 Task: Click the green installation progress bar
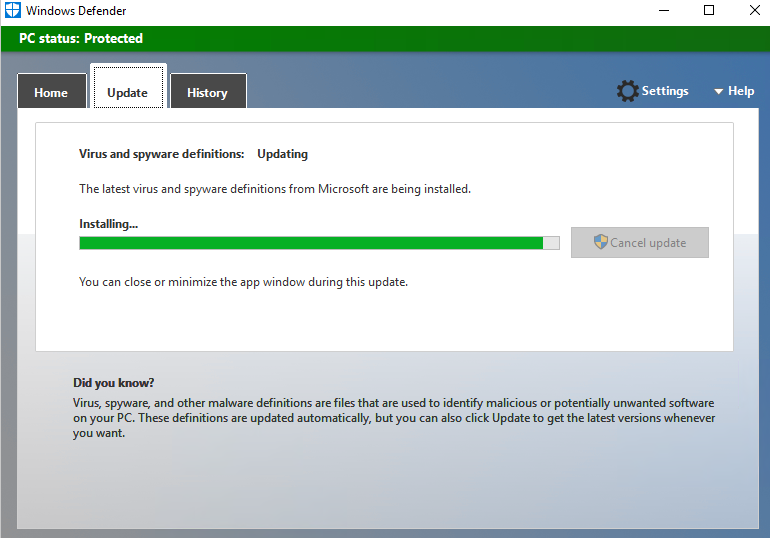[x=319, y=243]
